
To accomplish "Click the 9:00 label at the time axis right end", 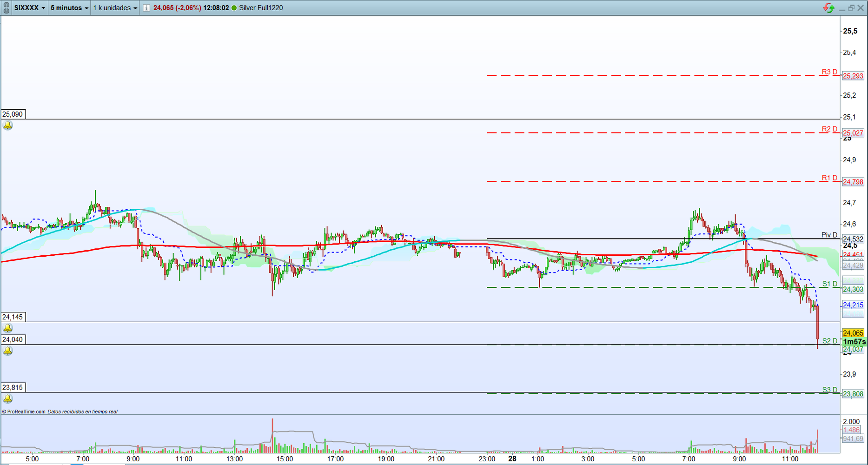I will (739, 459).
